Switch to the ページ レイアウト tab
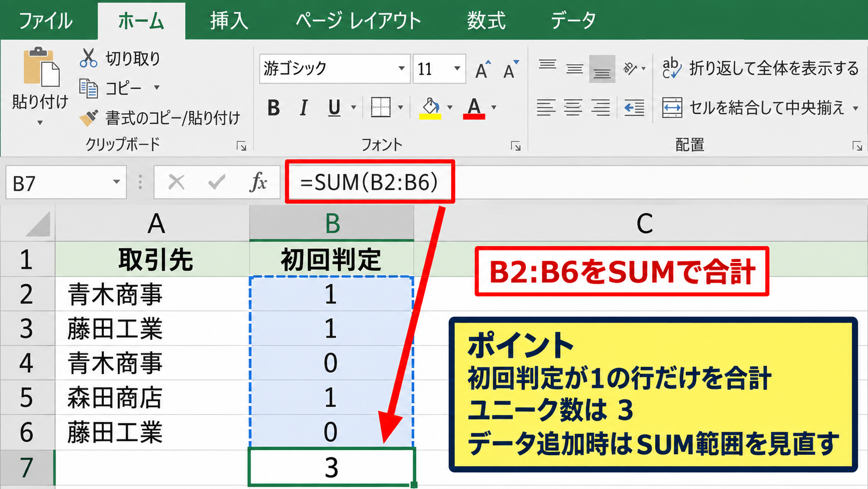868x489 pixels. pos(358,21)
